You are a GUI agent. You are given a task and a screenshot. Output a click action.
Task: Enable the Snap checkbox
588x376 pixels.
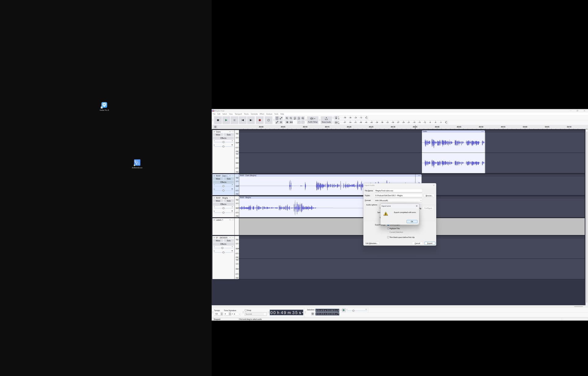(x=246, y=310)
